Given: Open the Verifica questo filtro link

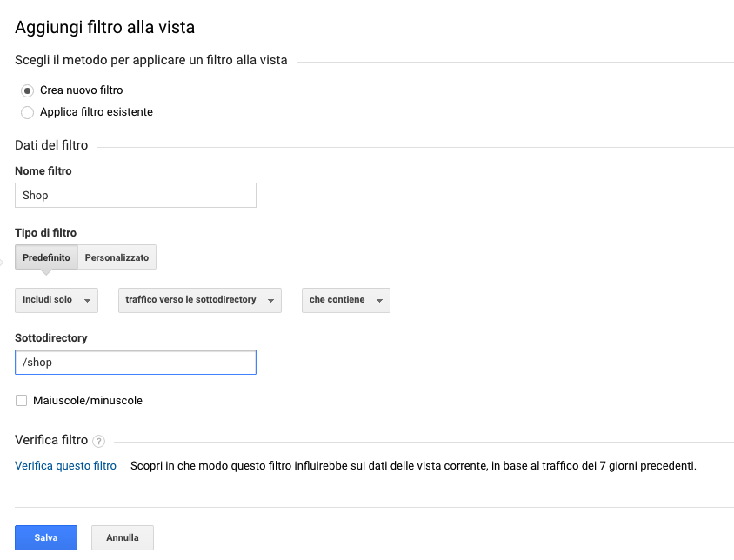Looking at the screenshot, I should (65, 466).
